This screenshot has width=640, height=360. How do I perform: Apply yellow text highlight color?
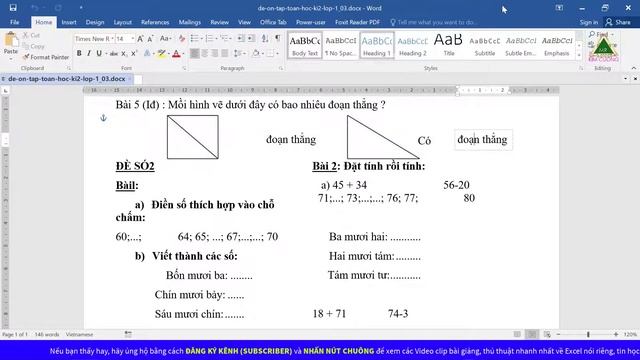162,53
